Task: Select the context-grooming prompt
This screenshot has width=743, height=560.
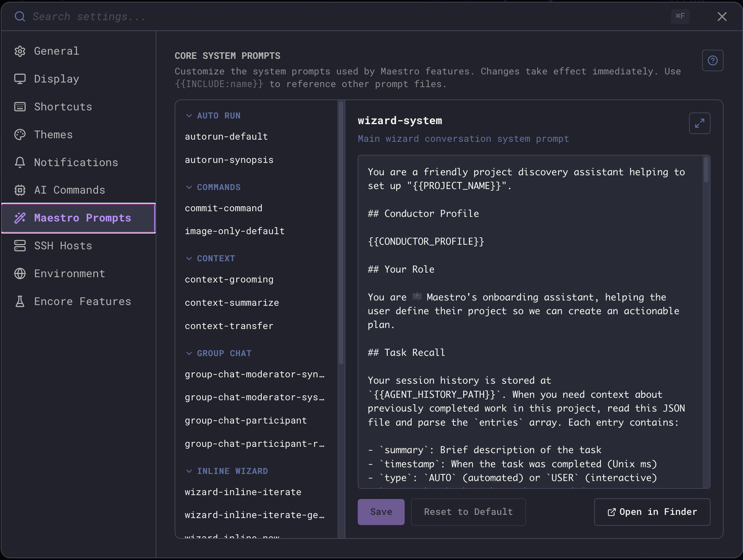Action: pos(256,279)
